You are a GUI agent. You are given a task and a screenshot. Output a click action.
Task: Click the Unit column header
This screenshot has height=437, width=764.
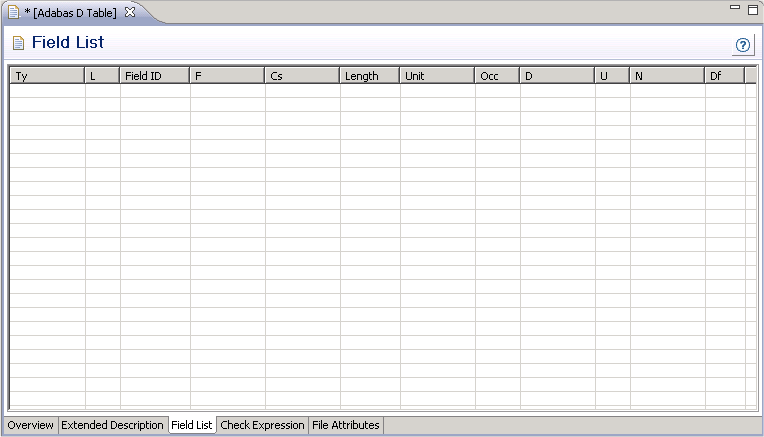tap(438, 76)
